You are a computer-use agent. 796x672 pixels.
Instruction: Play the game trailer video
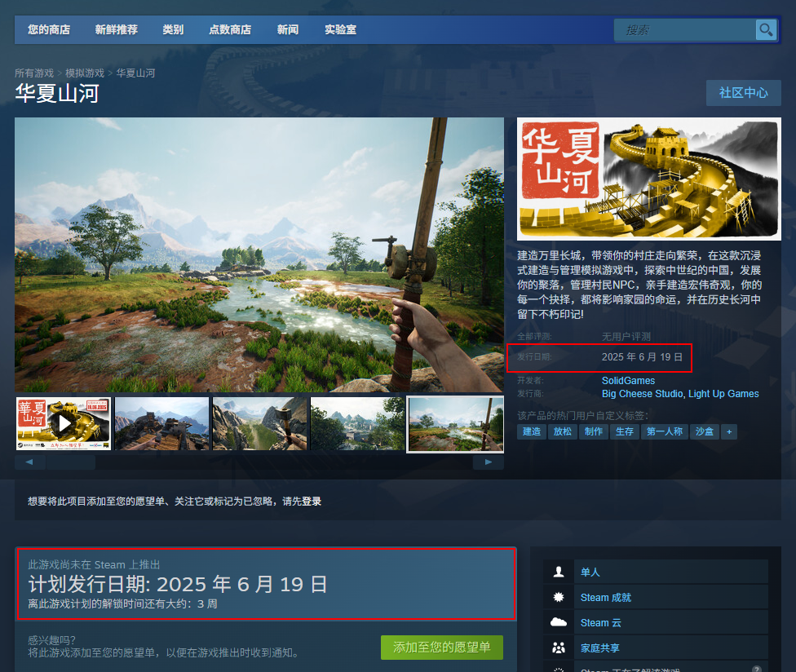(x=63, y=423)
